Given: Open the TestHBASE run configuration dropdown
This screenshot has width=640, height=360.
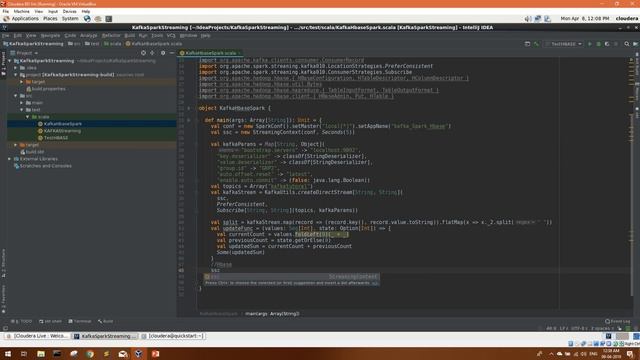Looking at the screenshot, I should [564, 44].
